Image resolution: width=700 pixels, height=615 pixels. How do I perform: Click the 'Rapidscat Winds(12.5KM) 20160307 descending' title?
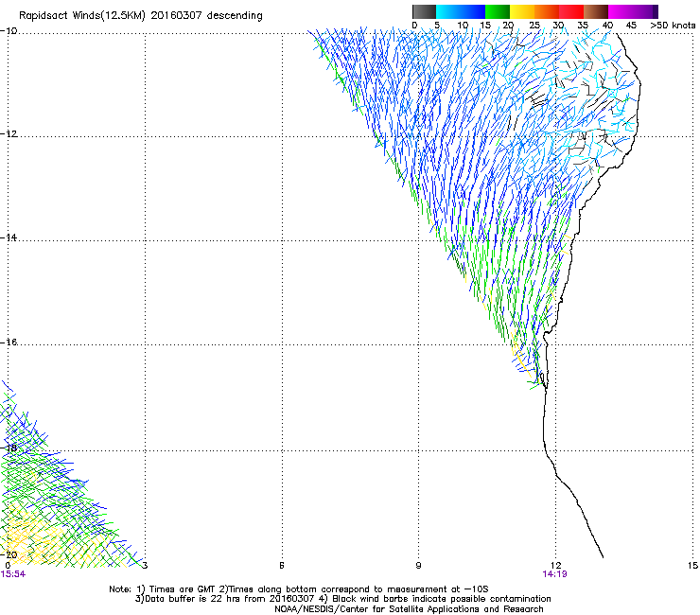point(141,16)
